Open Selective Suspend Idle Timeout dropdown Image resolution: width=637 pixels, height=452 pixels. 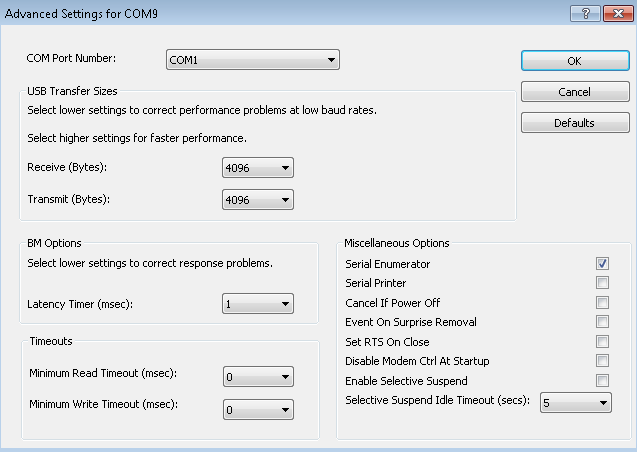point(576,402)
